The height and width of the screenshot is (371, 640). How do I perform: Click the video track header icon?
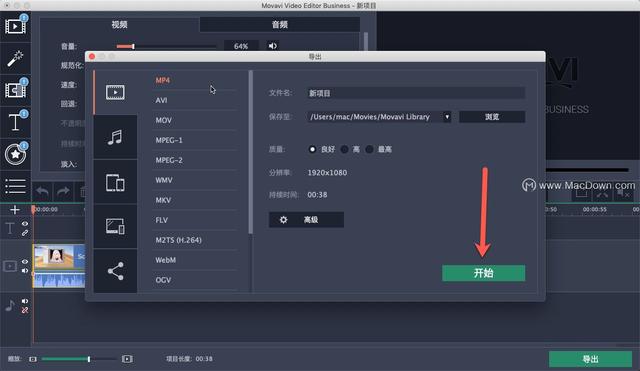(x=10, y=267)
